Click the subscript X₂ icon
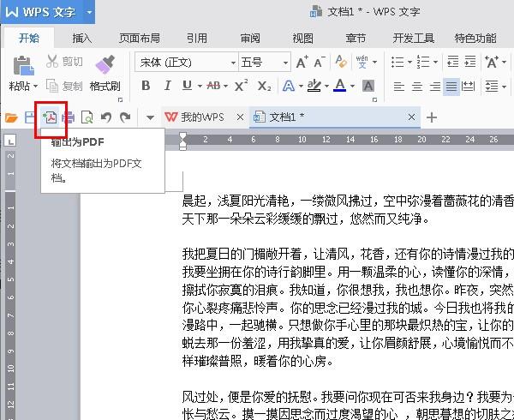514x420 pixels. point(265,86)
